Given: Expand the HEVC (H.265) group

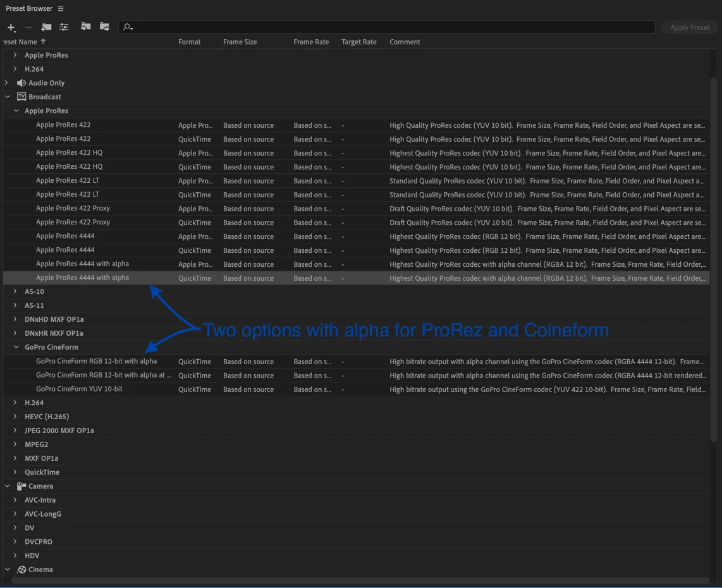Looking at the screenshot, I should [x=15, y=416].
